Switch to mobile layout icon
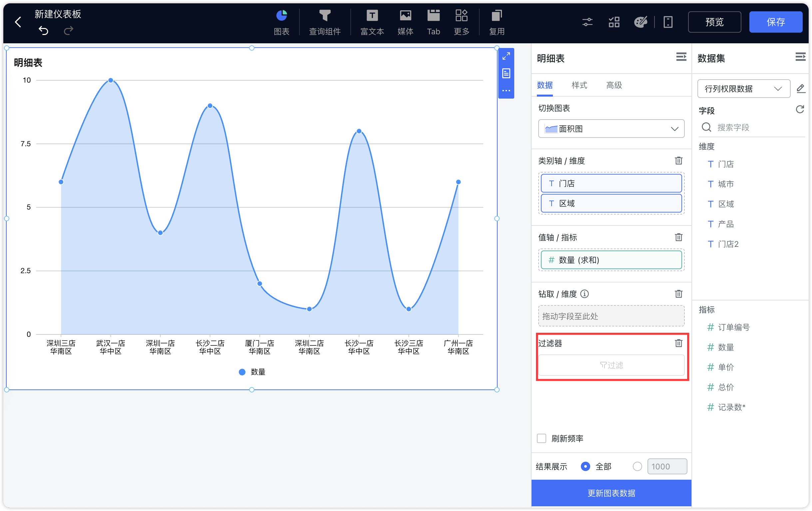Screen dimensions: 812x511 click(x=668, y=22)
